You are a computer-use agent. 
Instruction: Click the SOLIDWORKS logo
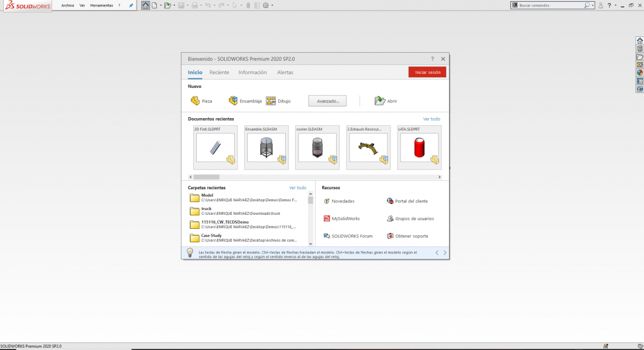pyautogui.click(x=28, y=6)
